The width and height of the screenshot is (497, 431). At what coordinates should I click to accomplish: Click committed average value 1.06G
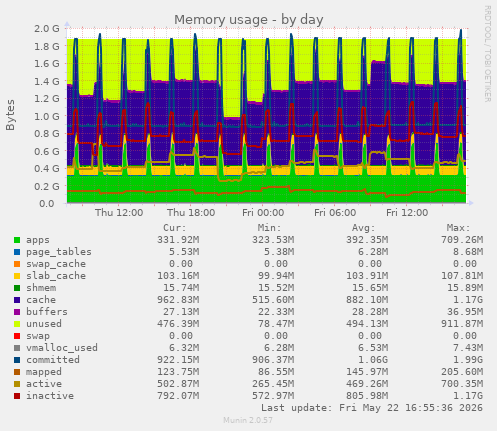373,360
